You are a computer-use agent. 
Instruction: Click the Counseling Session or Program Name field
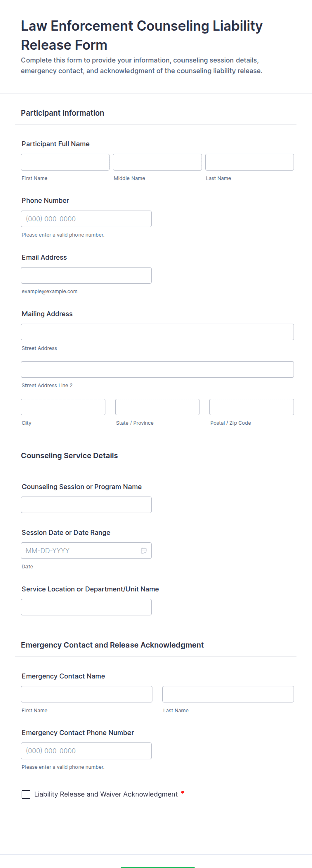(86, 504)
